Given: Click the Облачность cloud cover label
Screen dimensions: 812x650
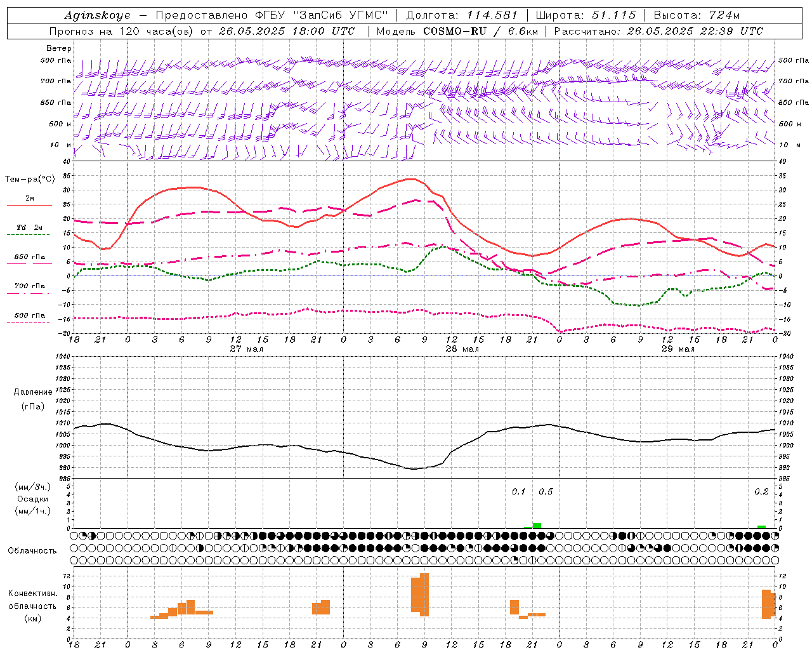Looking at the screenshot, I should 32,551.
